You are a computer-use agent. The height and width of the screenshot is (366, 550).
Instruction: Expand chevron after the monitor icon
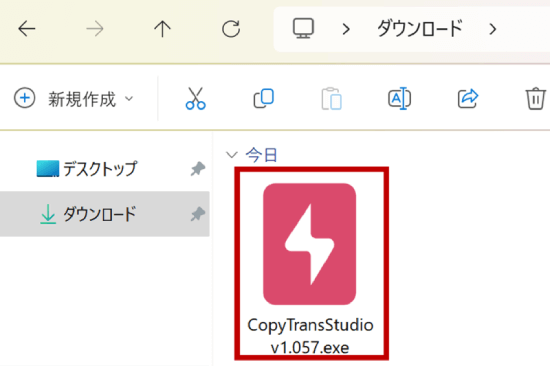pyautogui.click(x=346, y=29)
